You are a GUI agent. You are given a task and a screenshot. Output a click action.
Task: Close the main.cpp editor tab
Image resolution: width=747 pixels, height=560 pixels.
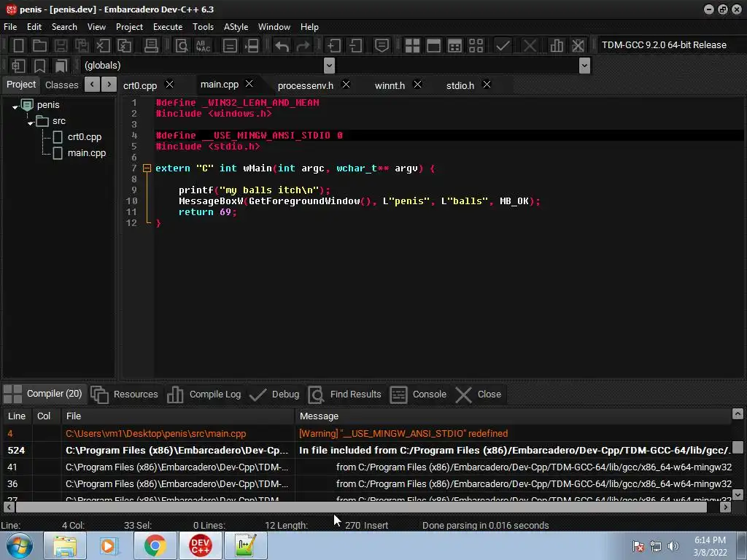point(249,83)
